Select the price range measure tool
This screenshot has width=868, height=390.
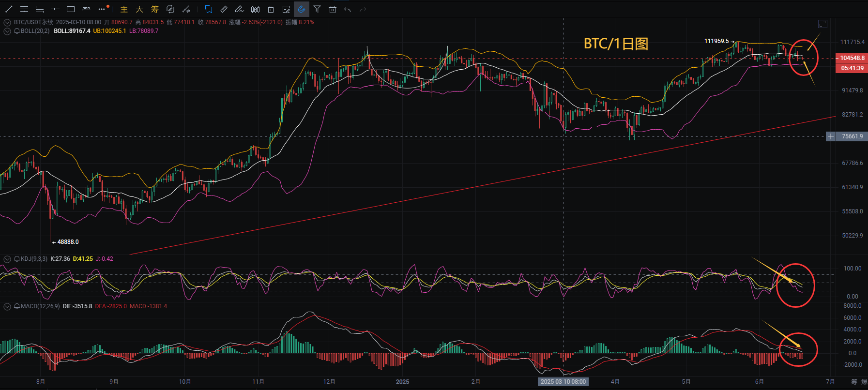click(x=86, y=9)
